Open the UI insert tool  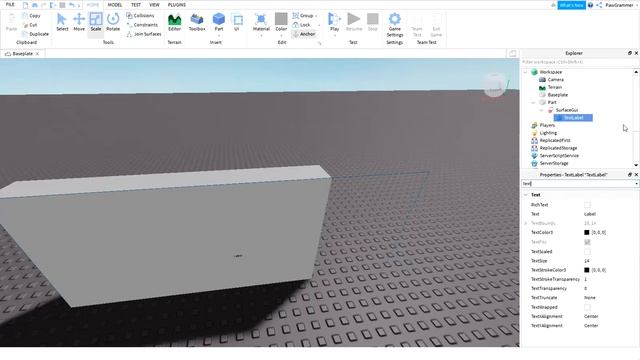coord(237,22)
